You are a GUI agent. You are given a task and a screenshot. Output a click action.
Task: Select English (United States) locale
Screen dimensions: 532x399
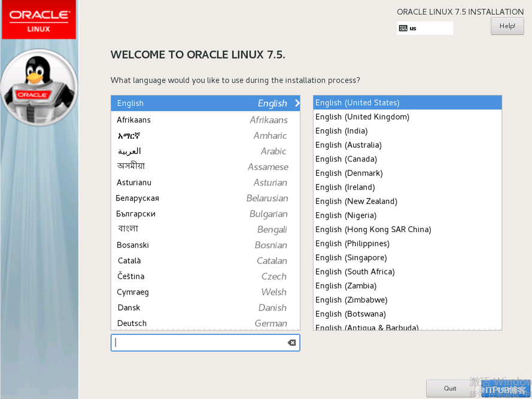(407, 102)
